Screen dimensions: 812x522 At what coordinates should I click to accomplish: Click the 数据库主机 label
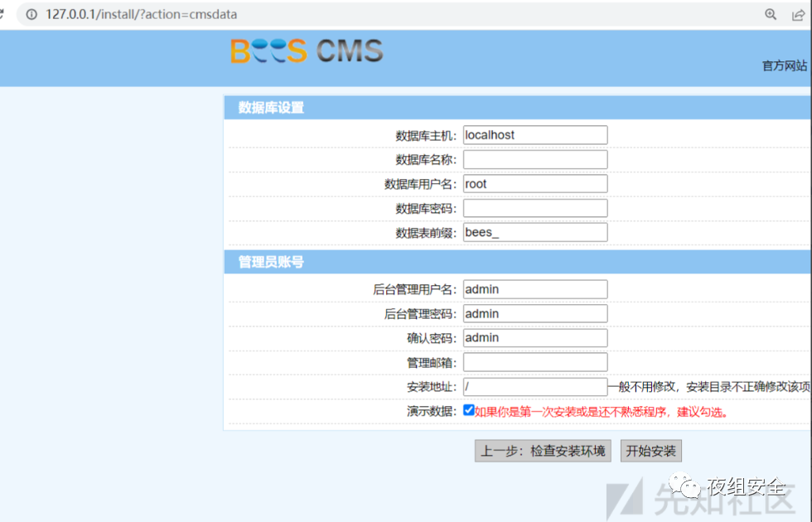click(426, 136)
